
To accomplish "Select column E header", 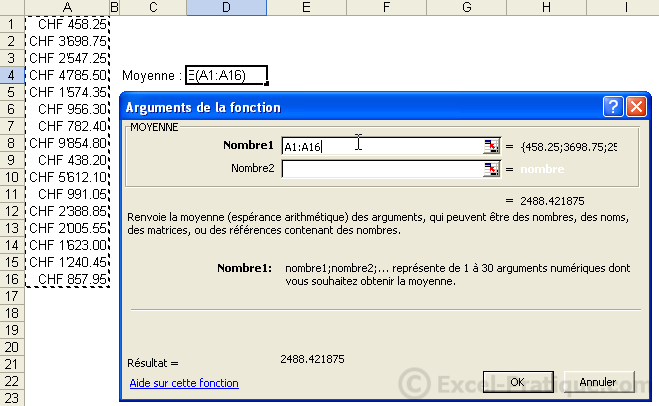I will 306,7.
